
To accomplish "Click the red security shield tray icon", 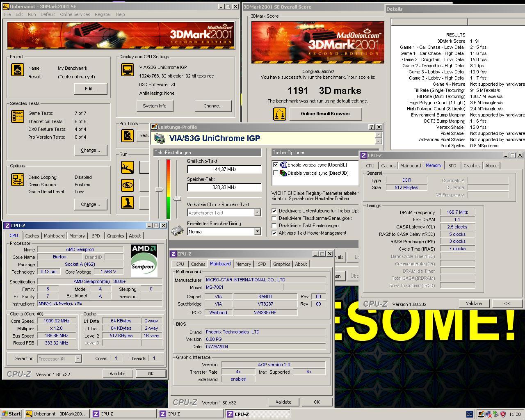I will coord(503,414).
